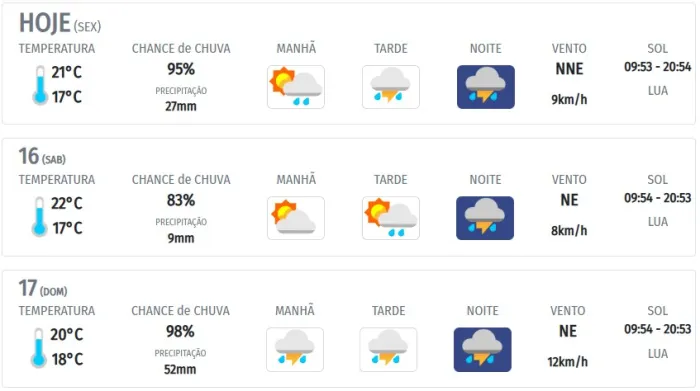The height and width of the screenshot is (391, 700).
Task: Click today's morning sun-and-rain icon
Action: (296, 87)
